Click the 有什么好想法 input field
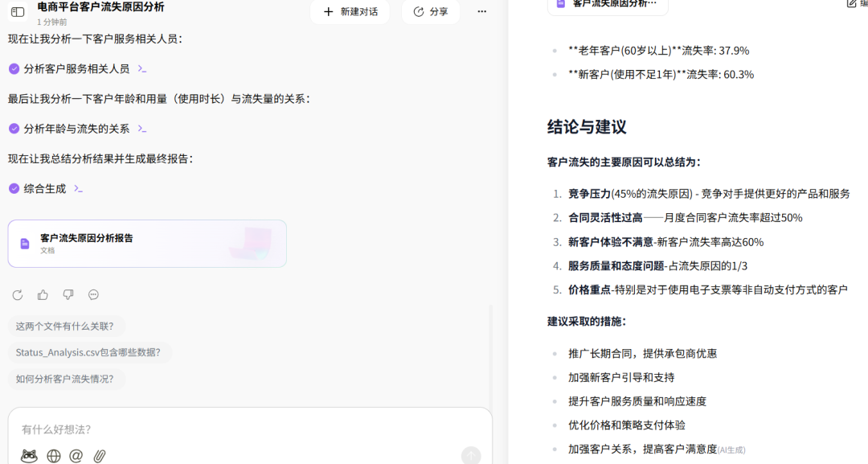 tap(241, 429)
